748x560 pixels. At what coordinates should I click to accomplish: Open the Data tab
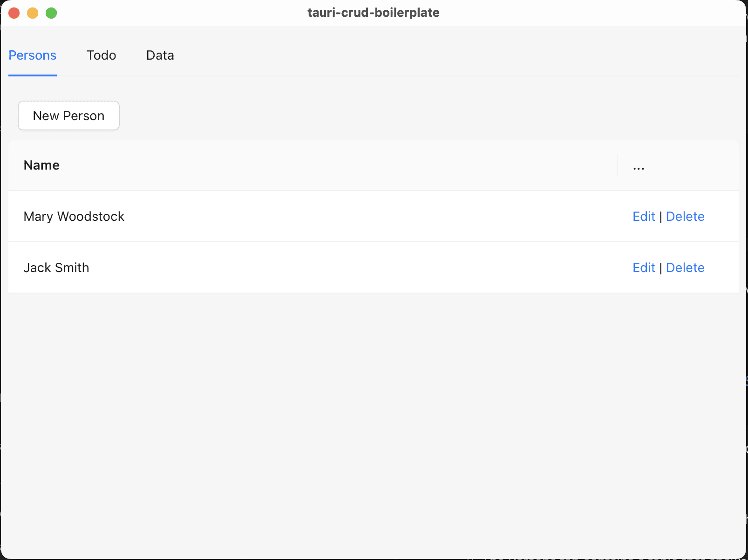(160, 55)
